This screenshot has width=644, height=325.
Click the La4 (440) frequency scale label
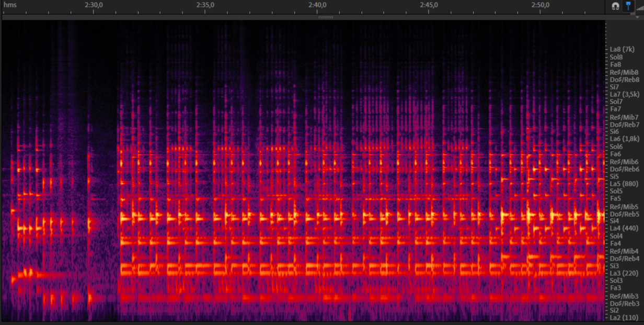622,228
